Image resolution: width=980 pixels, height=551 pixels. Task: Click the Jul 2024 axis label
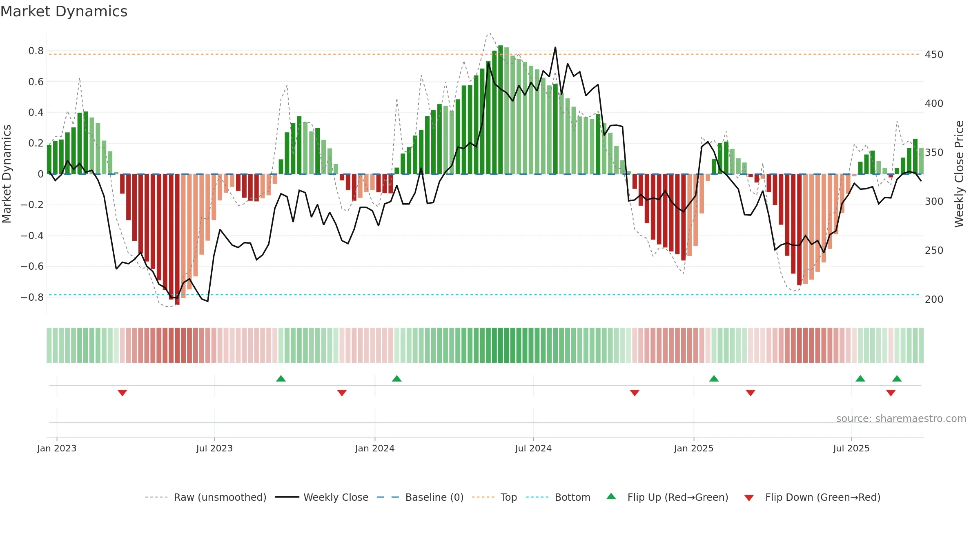tap(533, 448)
